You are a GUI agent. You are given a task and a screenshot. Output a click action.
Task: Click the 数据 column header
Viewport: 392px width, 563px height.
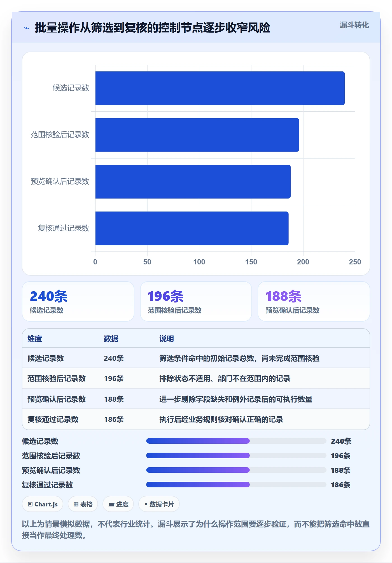coord(111,339)
